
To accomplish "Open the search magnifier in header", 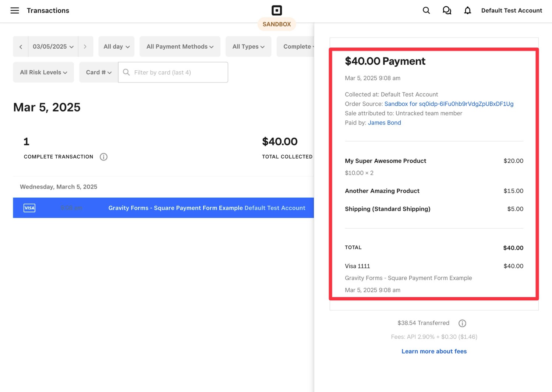I will (x=426, y=10).
